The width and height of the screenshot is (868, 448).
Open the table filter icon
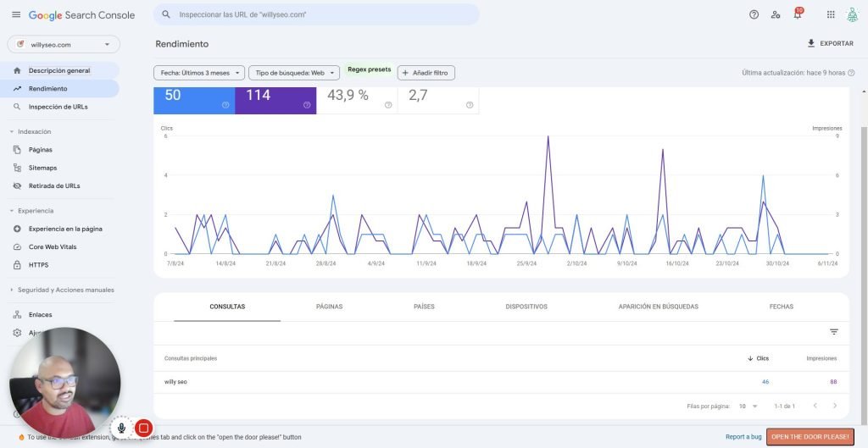(834, 332)
